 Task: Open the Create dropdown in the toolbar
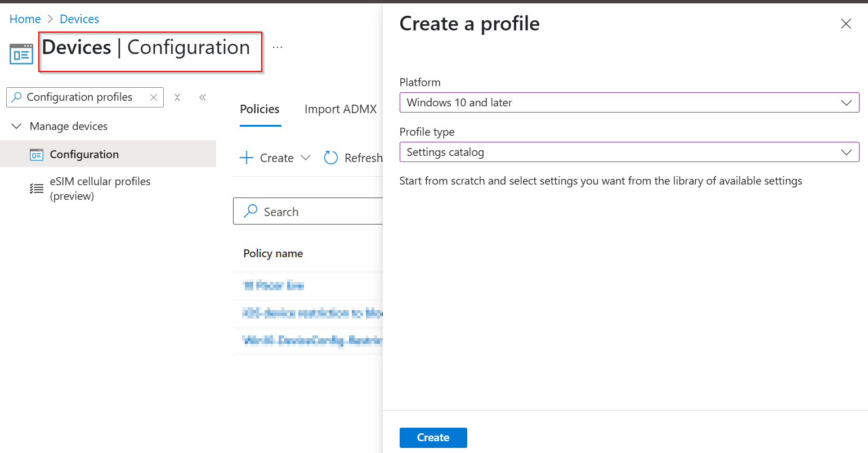click(275, 158)
